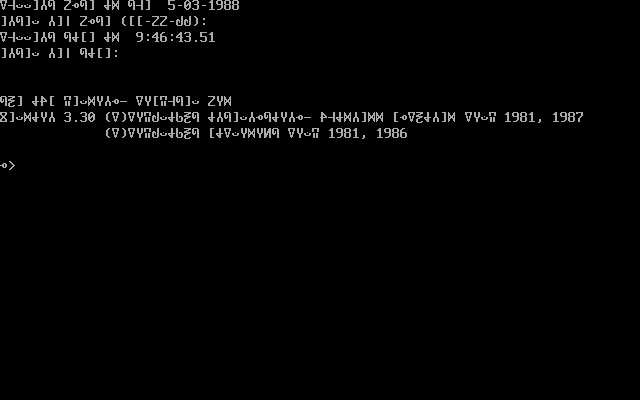Click the first word of the current-date line
The height and width of the screenshot is (400, 640).
click(28, 5)
